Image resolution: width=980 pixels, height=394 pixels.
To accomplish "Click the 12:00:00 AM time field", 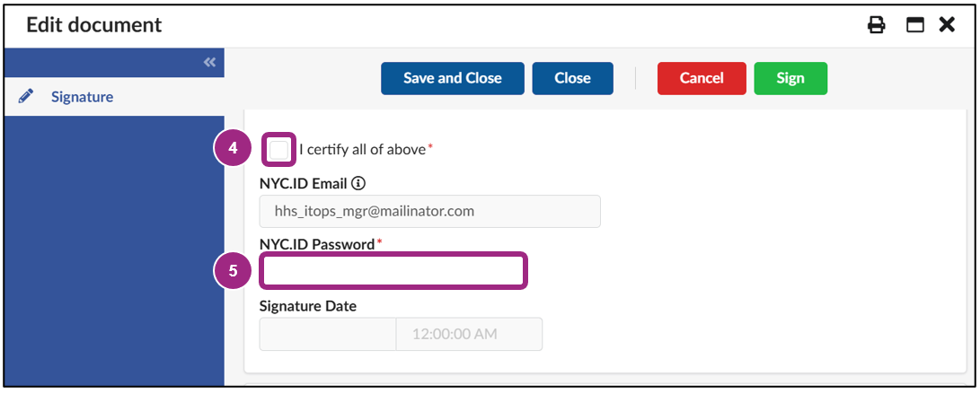I will point(468,334).
